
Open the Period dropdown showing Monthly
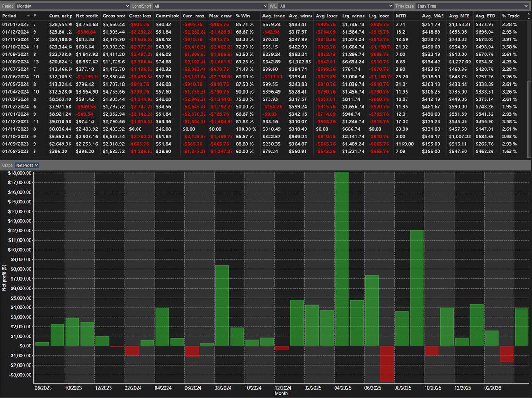[71, 6]
